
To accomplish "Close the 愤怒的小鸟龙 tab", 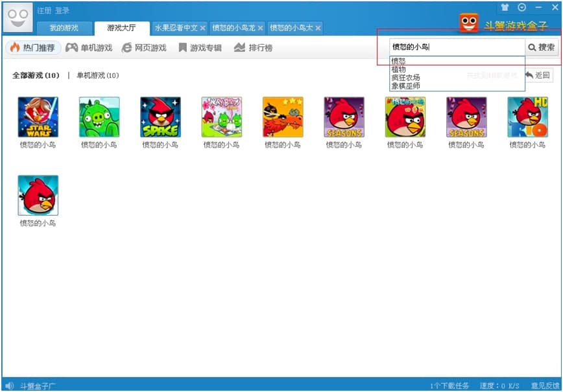I will [261, 28].
